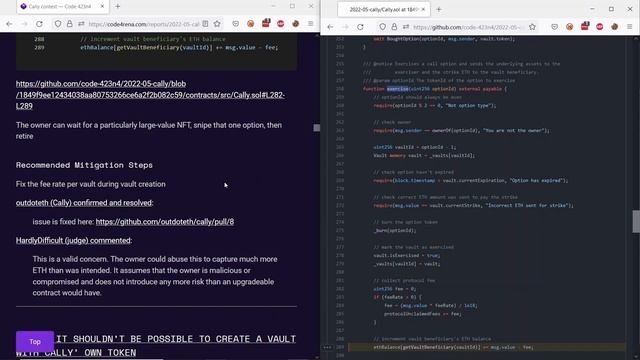Screen dimensions: 640x360
Task: Open the red round adblock extension in code4rena window
Action: pos(280,24)
